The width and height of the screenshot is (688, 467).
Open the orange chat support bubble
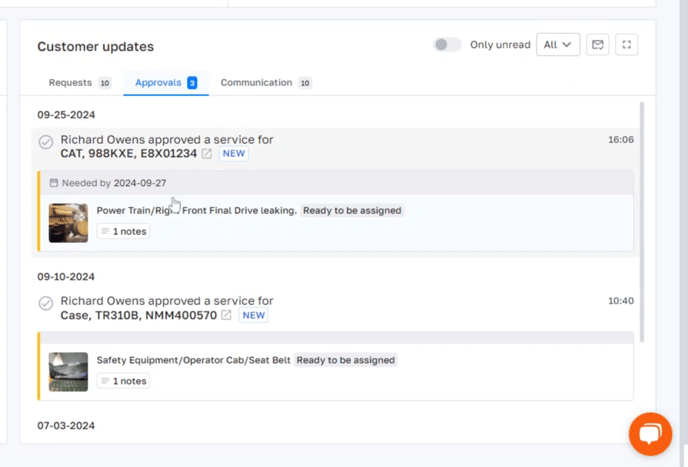pos(650,434)
